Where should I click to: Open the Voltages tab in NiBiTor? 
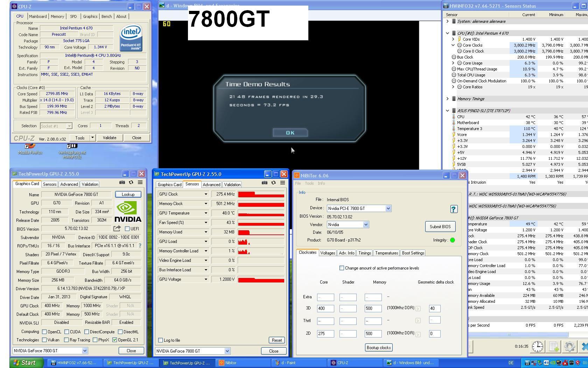pyautogui.click(x=328, y=253)
